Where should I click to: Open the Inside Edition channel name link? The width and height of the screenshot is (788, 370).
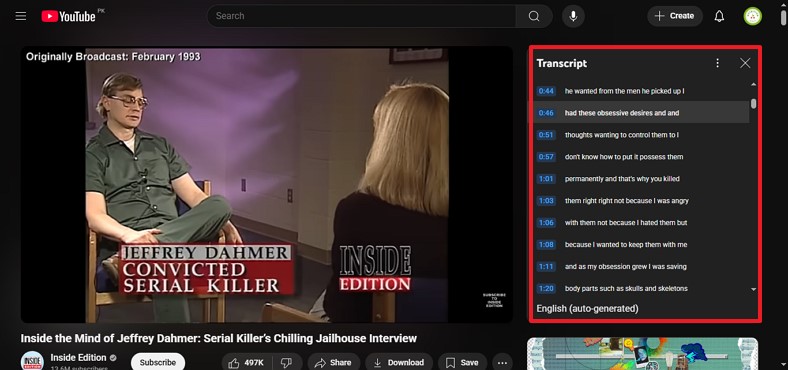(78, 357)
